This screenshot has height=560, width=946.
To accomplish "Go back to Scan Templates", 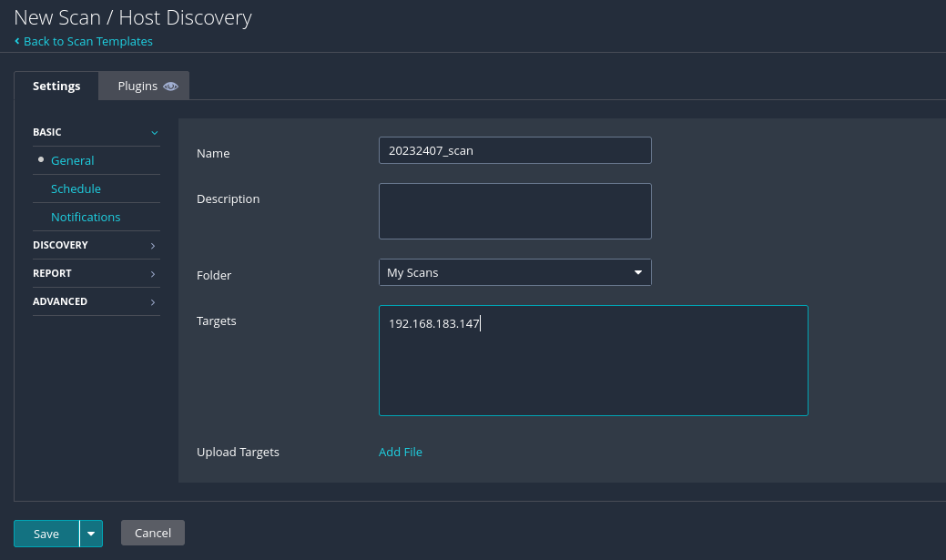I will (88, 41).
